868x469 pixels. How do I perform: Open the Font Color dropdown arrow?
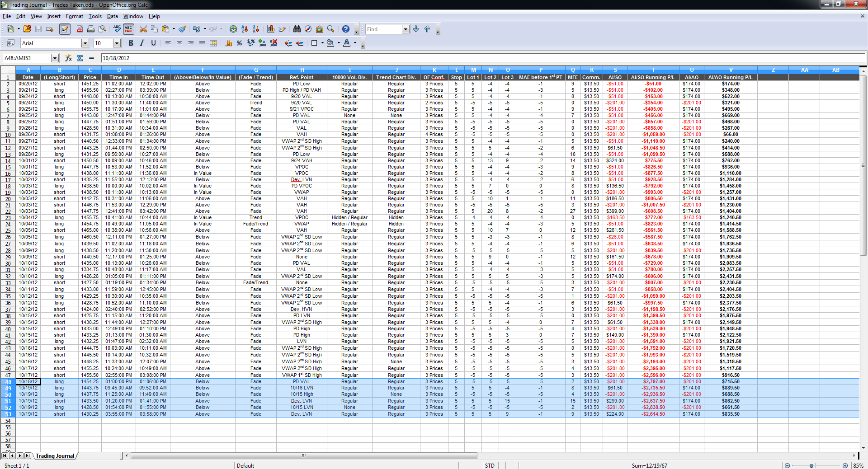[x=355, y=43]
